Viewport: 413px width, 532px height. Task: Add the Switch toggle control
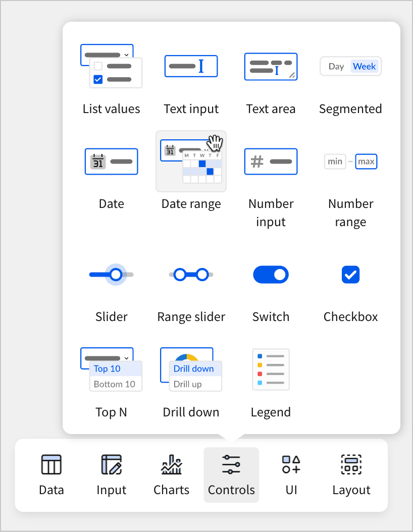pyautogui.click(x=271, y=275)
